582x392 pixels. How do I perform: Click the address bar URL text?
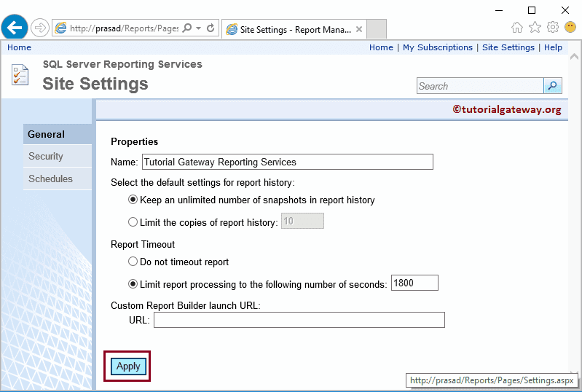124,28
